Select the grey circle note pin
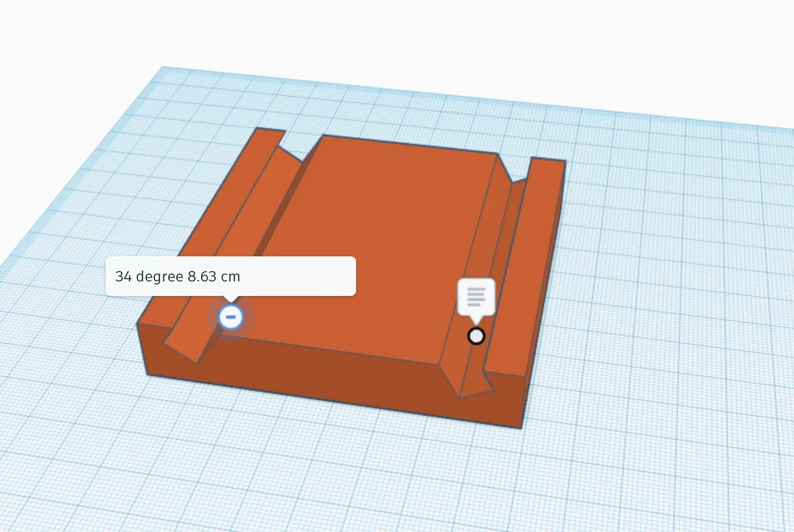The image size is (794, 532). [476, 336]
